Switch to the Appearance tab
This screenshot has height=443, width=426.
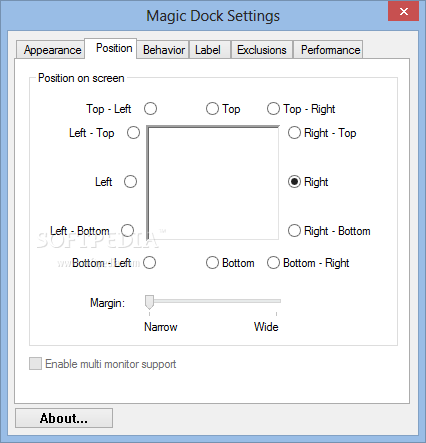click(x=50, y=50)
